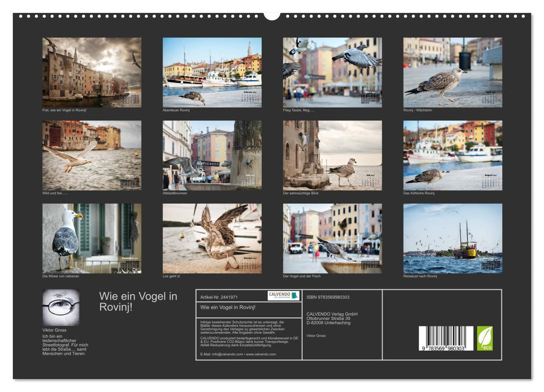Viewport: 544px width, 392px height.
Task: Click caption 'Die Möwe von nebenan'
Action: point(61,276)
